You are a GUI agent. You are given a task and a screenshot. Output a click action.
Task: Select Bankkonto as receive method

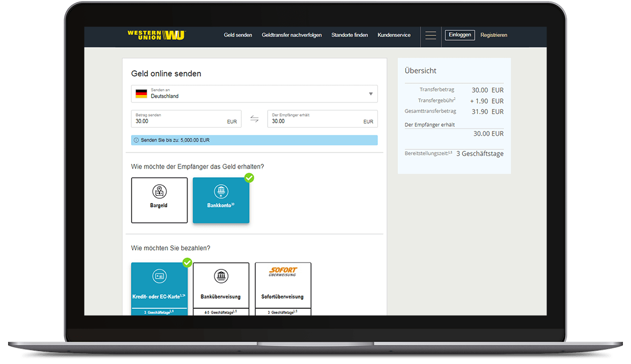click(221, 200)
